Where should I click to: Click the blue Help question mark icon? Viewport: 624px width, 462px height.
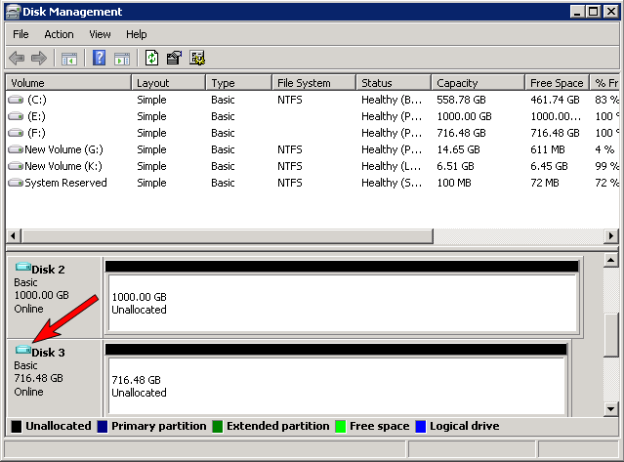[x=99, y=58]
